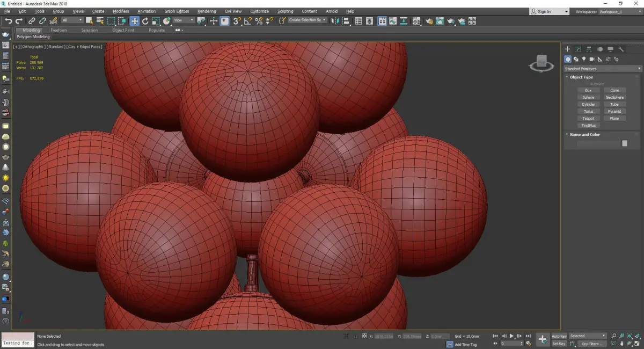This screenshot has height=349, width=644.
Task: Activate the Select and Move tool
Action: [134, 21]
